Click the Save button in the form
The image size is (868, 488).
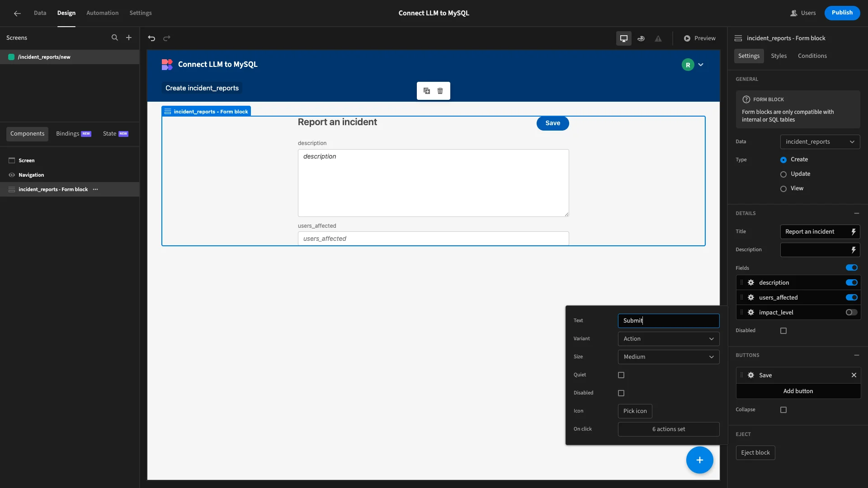[x=552, y=123]
